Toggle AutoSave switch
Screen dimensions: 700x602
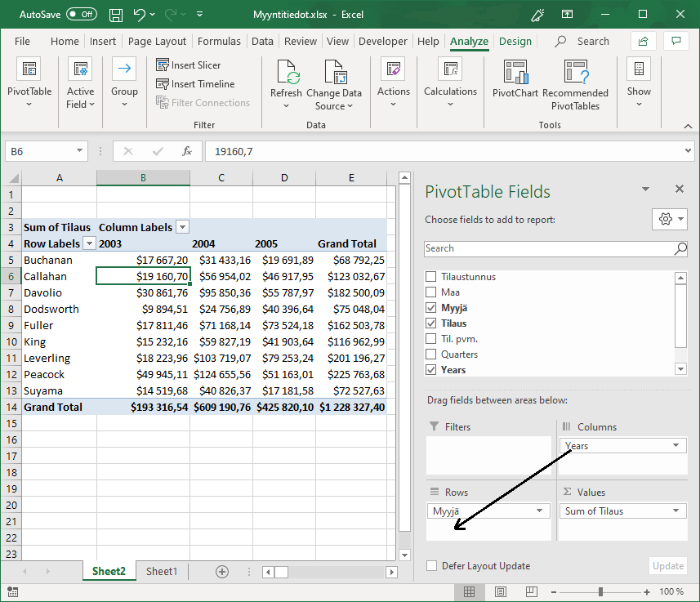[x=81, y=15]
